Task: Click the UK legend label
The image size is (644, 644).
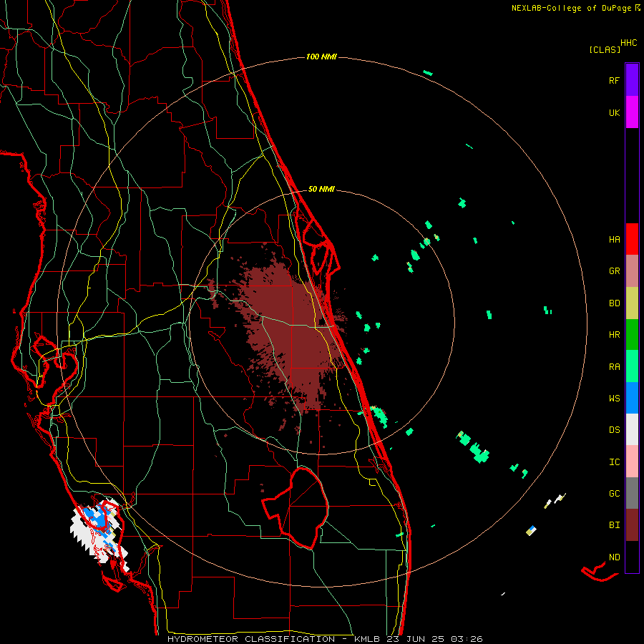Action: click(x=614, y=113)
